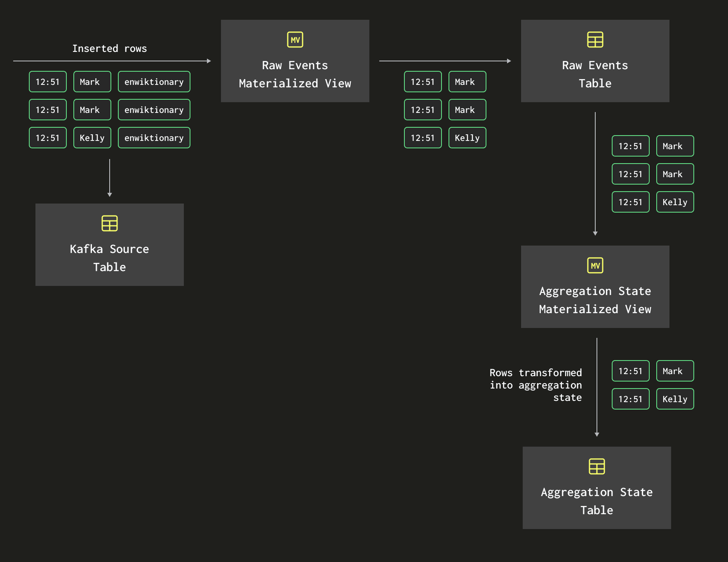This screenshot has width=728, height=562.
Task: Click the "Aggregation State Table" title text
Action: [596, 501]
